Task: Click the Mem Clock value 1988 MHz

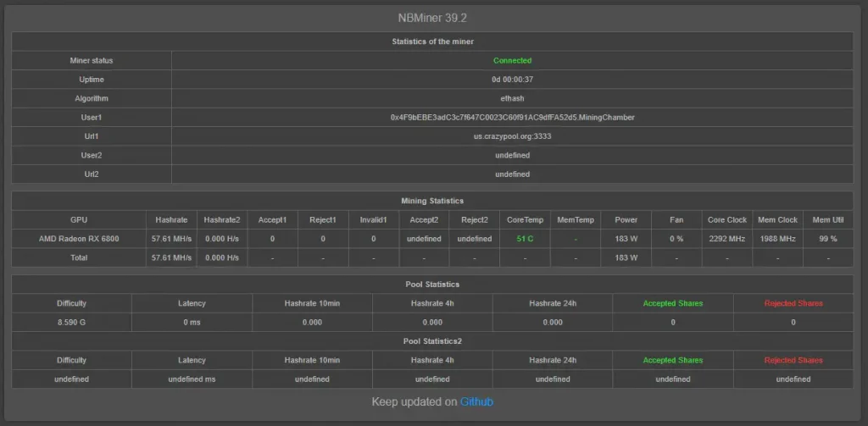Action: pos(777,239)
